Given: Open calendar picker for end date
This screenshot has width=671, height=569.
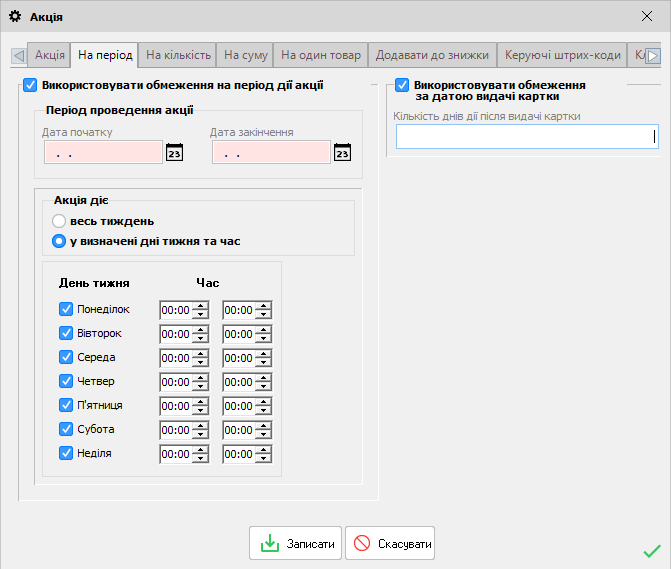Looking at the screenshot, I should 342,153.
